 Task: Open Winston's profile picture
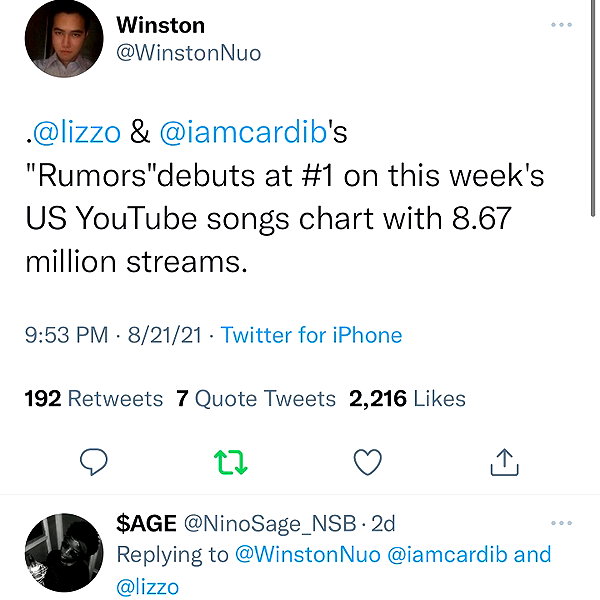pos(64,39)
